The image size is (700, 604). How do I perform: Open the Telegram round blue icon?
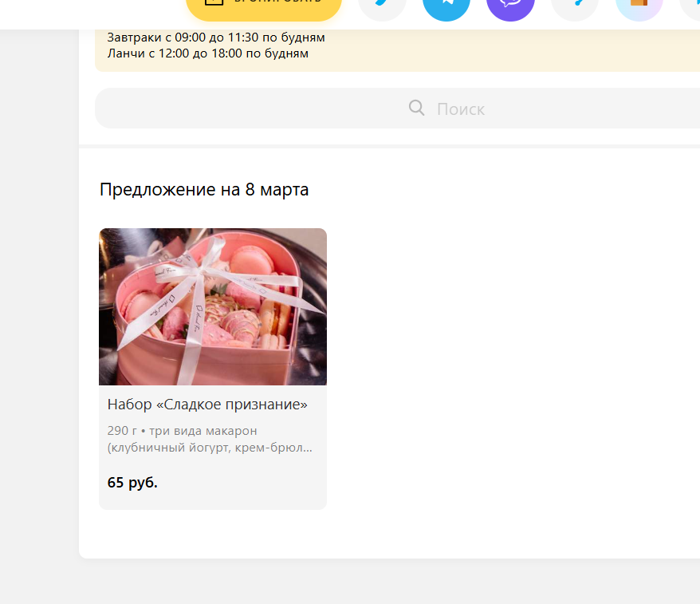446,6
